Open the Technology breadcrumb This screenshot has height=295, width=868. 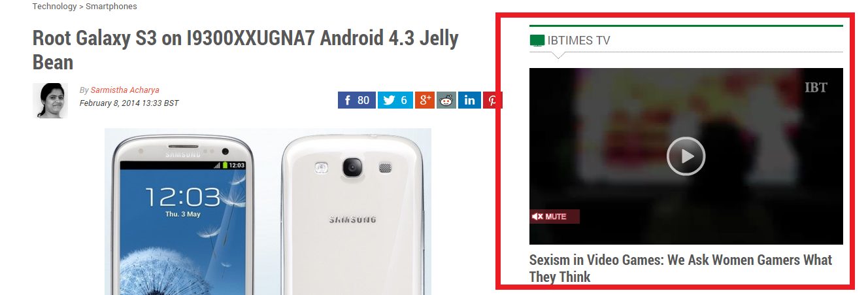pyautogui.click(x=54, y=7)
